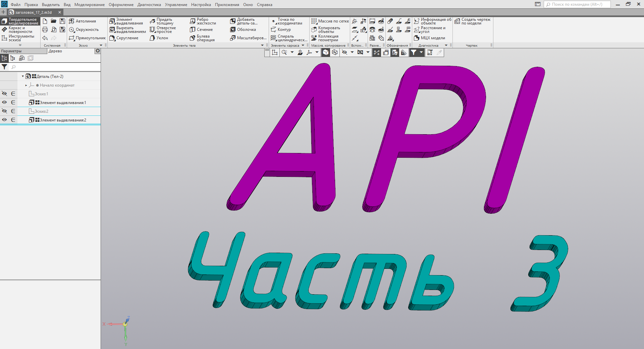The height and width of the screenshot is (349, 644).
Task: Open the Моделирование menu
Action: click(x=89, y=4)
